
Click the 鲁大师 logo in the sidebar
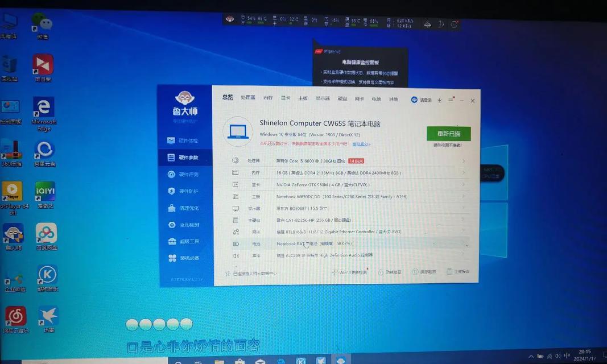click(x=185, y=104)
